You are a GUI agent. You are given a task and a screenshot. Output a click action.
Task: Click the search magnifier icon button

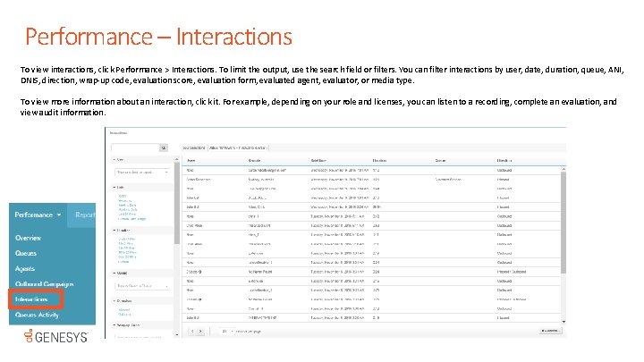pyautogui.click(x=164, y=147)
